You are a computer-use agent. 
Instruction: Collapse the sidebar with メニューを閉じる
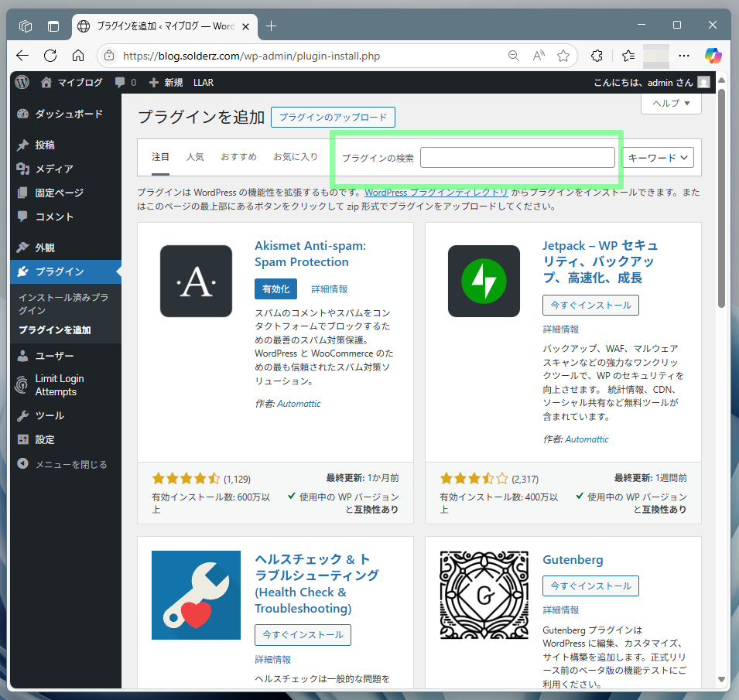tap(70, 464)
